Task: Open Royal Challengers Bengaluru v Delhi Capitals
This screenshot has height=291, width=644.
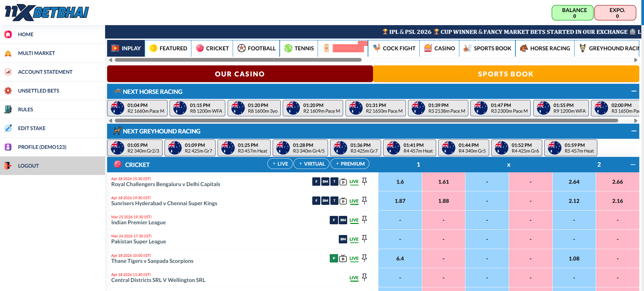Action: [x=166, y=184]
